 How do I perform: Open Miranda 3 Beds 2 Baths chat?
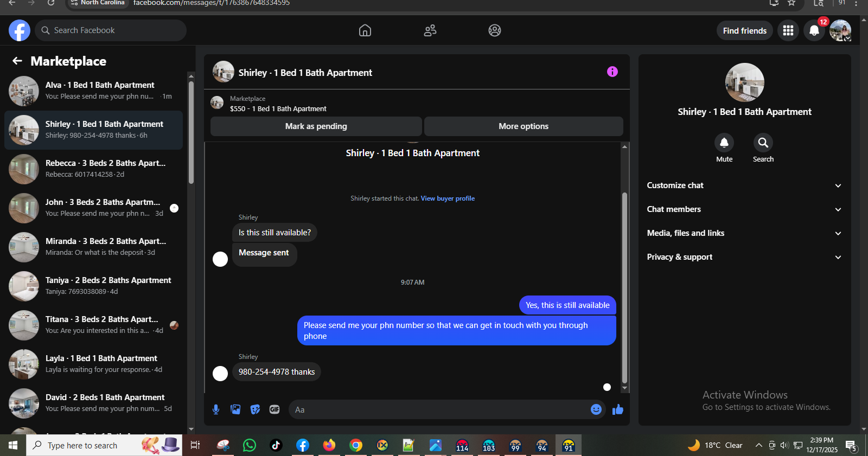(93, 247)
